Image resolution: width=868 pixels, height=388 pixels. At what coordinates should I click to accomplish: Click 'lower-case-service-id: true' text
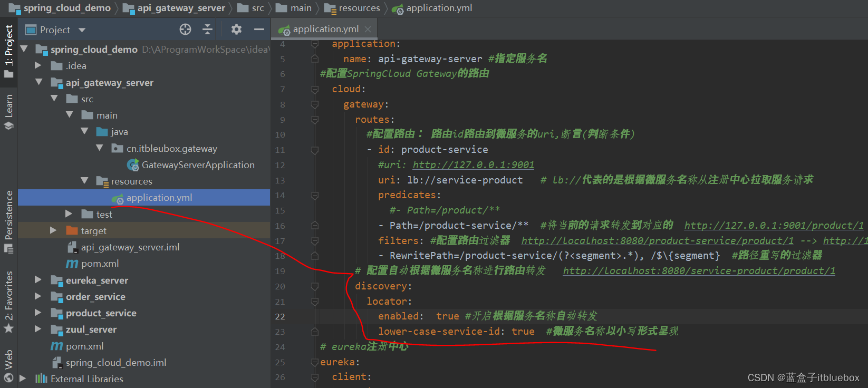(456, 331)
